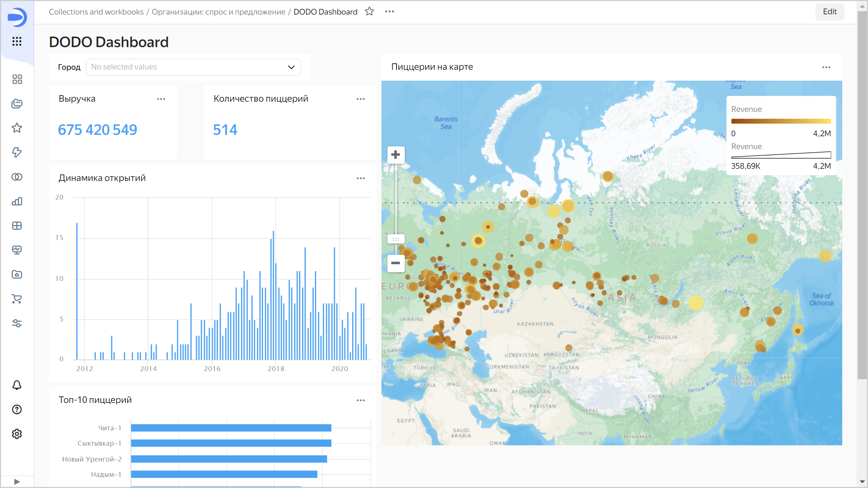Screen dimensions: 868x488
Task: Go to Collections and workbooks breadcrumb
Action: [x=96, y=12]
